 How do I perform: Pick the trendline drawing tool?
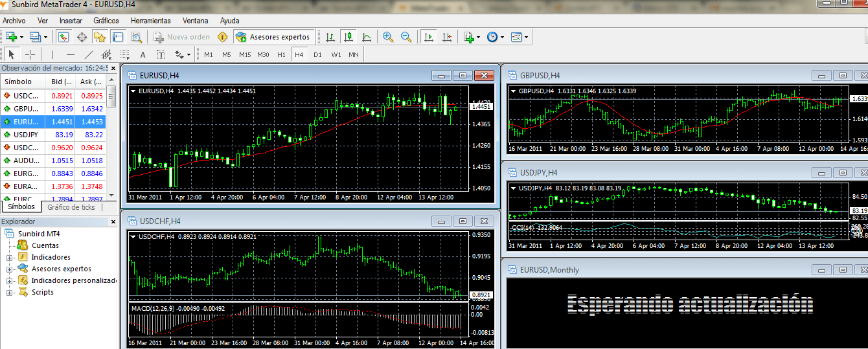coord(89,54)
